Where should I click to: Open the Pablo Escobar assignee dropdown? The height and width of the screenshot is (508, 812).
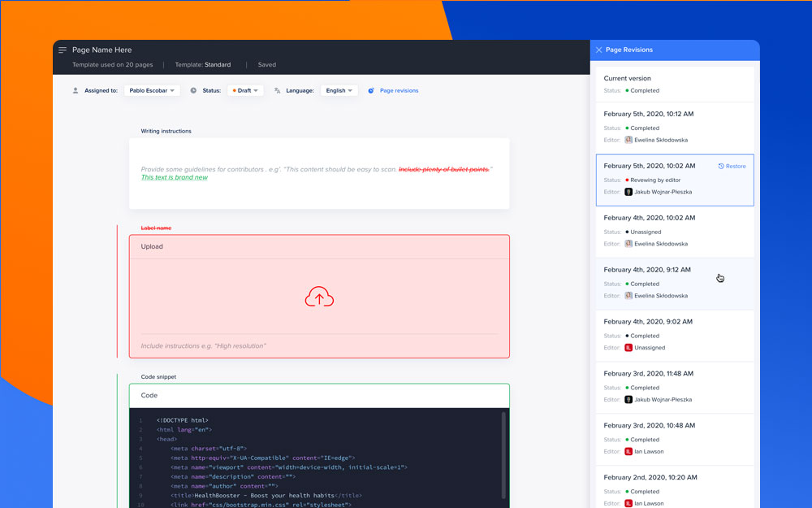pyautogui.click(x=152, y=91)
